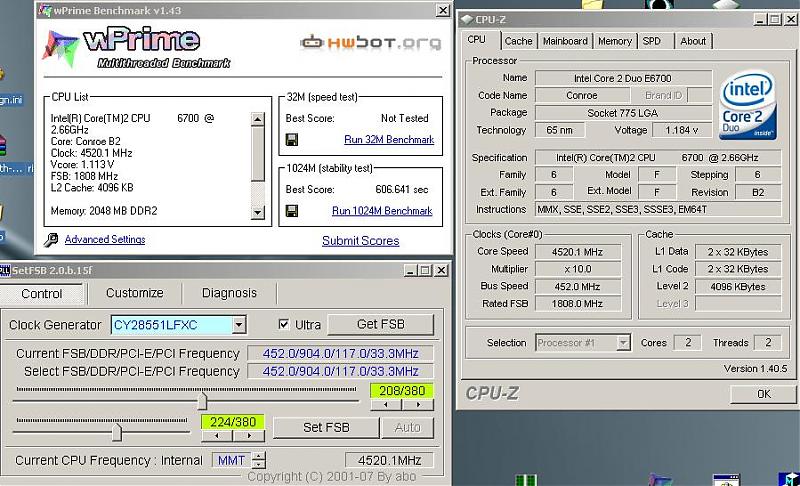This screenshot has height=486, width=800.
Task: Click the Rated FSB 1808.0 MHz value
Action: (x=577, y=304)
